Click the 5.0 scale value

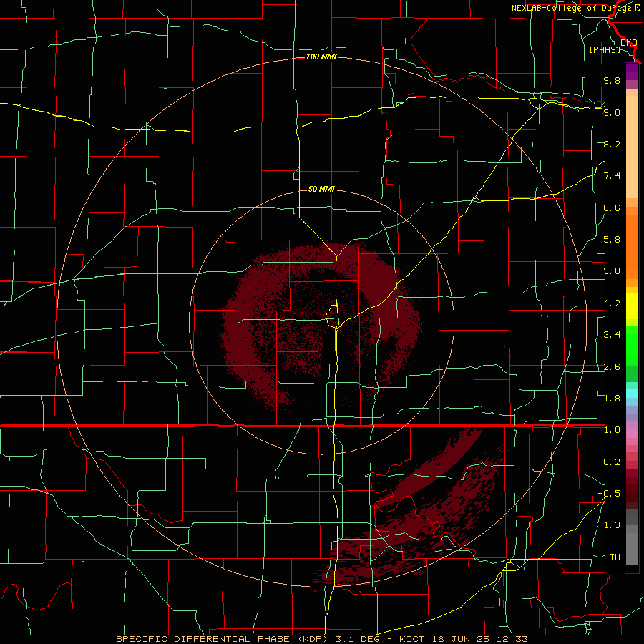coord(612,271)
